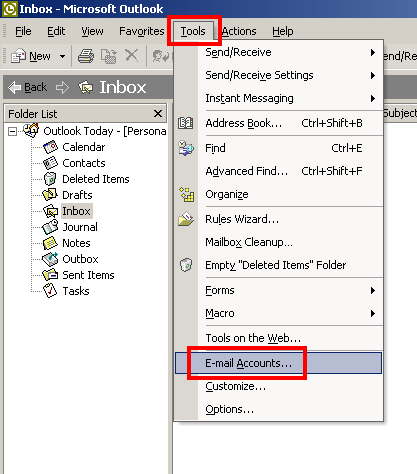The image size is (417, 474).
Task: Open the Journal folder icon
Action: (x=50, y=227)
